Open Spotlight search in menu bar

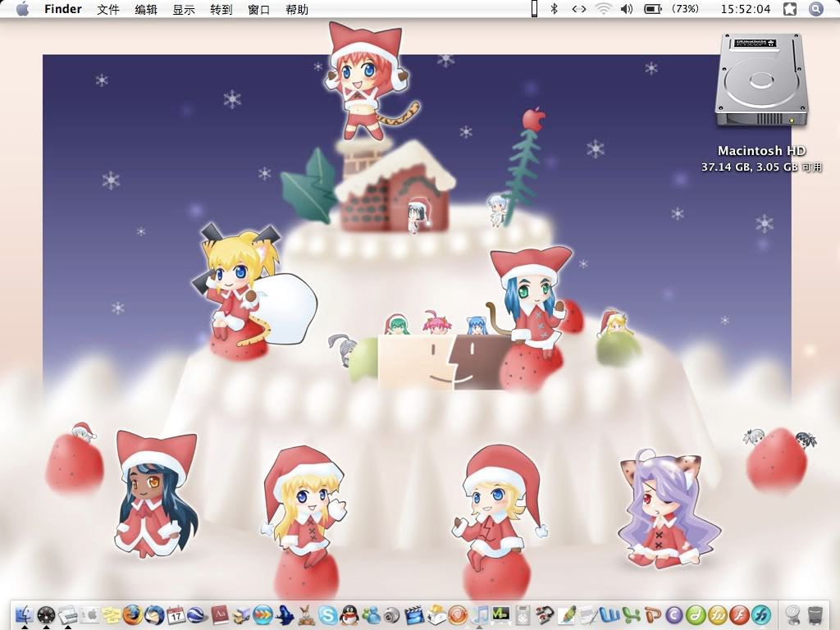point(816,9)
